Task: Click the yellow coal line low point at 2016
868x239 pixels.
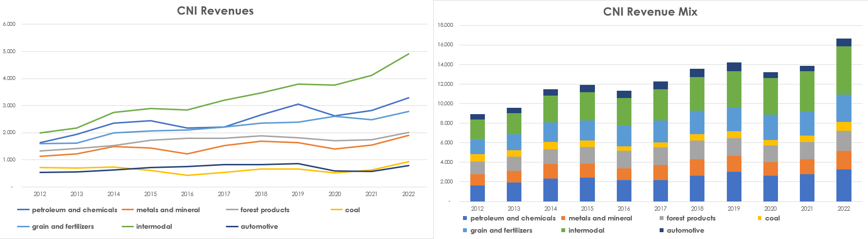Action: 187,175
